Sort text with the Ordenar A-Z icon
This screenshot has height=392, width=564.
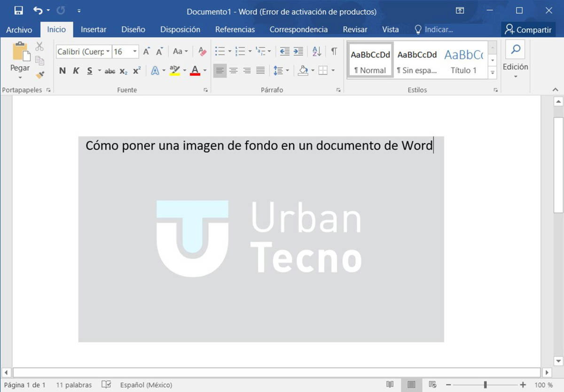click(316, 52)
